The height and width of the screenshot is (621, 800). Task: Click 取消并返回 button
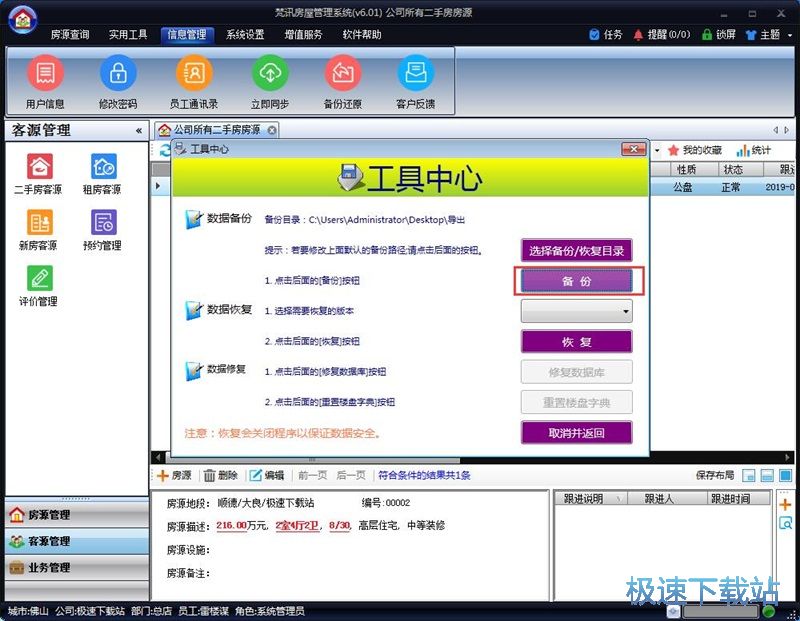[x=577, y=433]
